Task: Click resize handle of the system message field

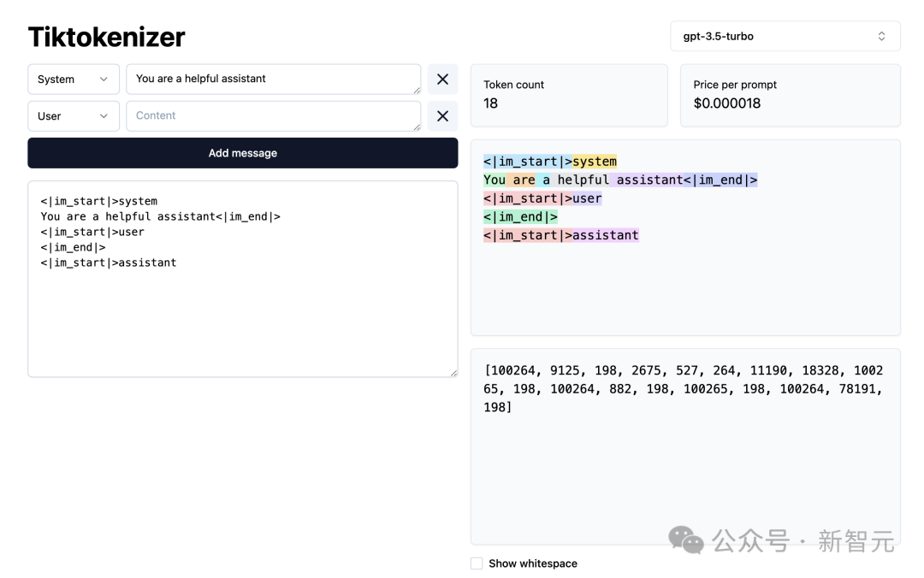Action: pos(417,90)
